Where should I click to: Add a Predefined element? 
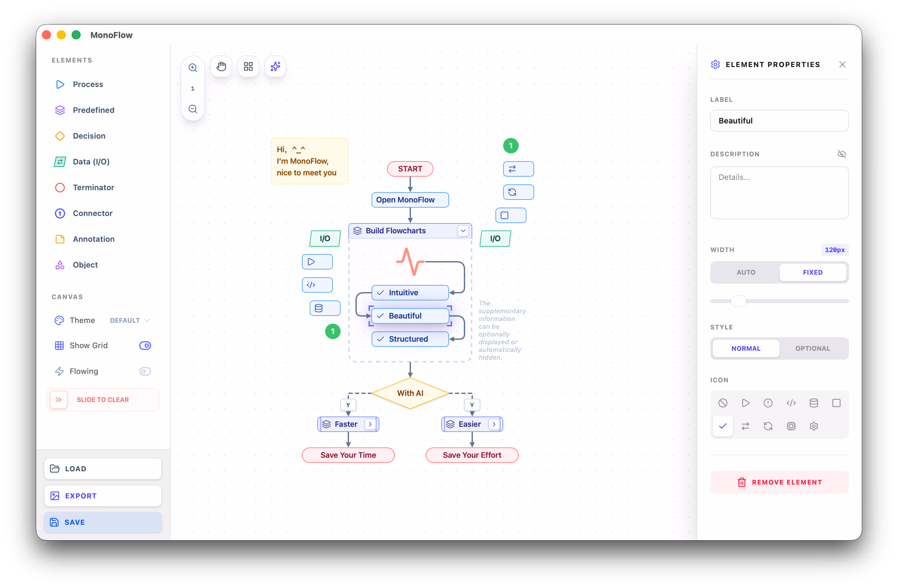(x=103, y=110)
